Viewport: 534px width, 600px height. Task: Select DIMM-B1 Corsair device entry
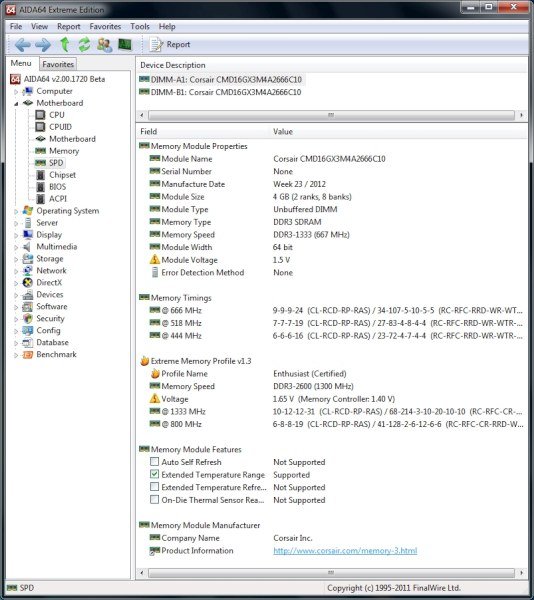(221, 92)
